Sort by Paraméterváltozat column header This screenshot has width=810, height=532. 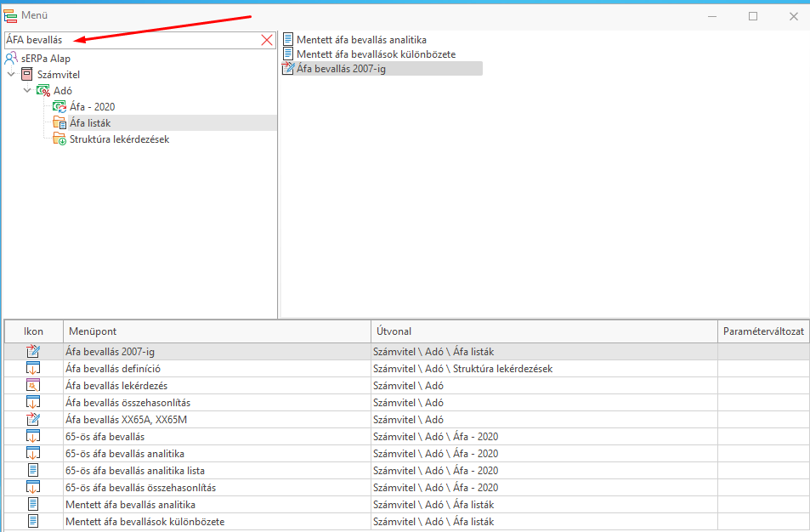coord(763,331)
